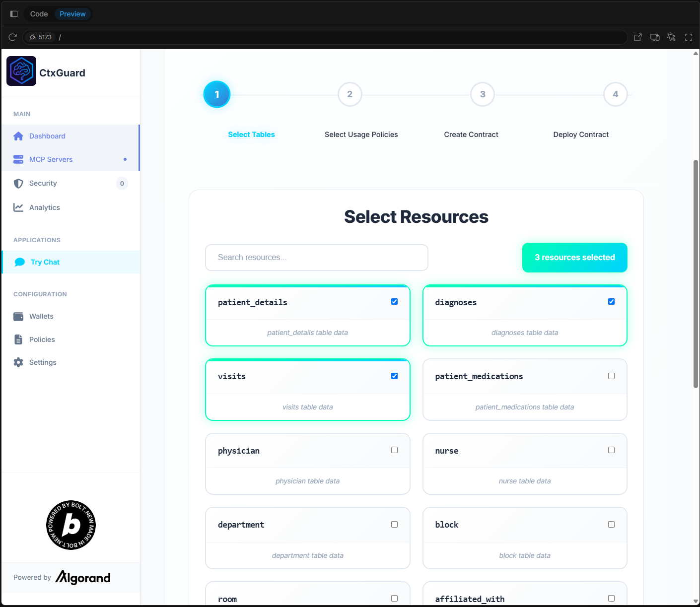Screen dimensions: 700x607
Task: Click the Algorand logo link
Action: tap(83, 577)
